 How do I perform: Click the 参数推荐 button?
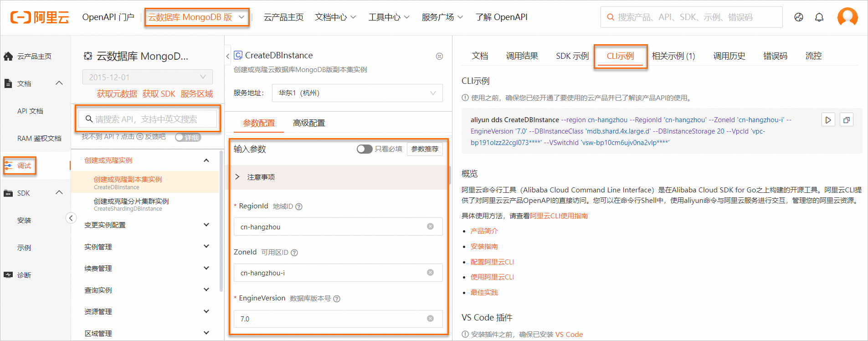point(425,149)
